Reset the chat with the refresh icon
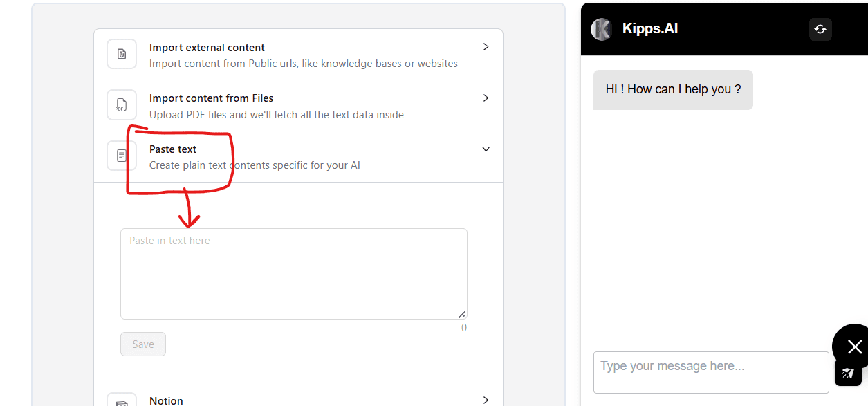This screenshot has width=868, height=406. (x=820, y=29)
